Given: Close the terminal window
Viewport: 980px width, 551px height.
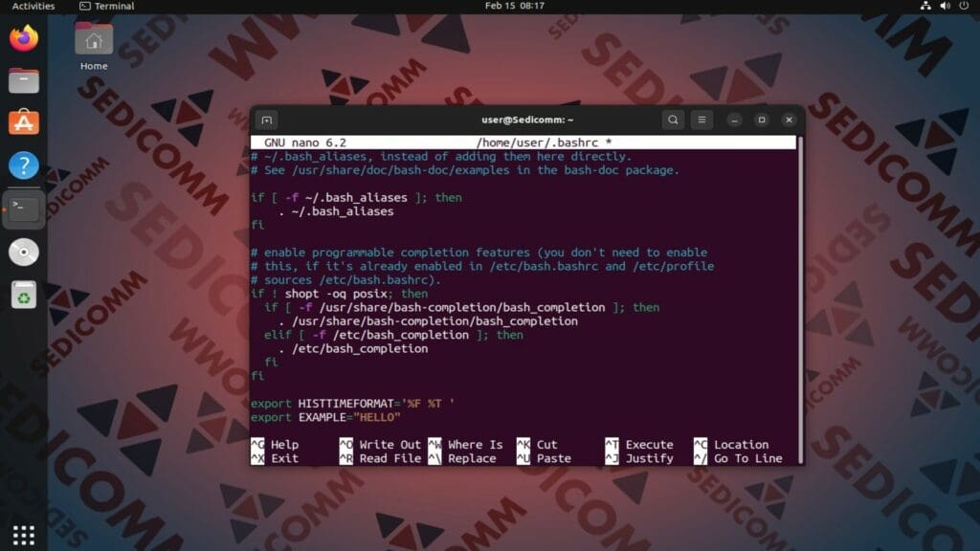Looking at the screenshot, I should (x=789, y=120).
